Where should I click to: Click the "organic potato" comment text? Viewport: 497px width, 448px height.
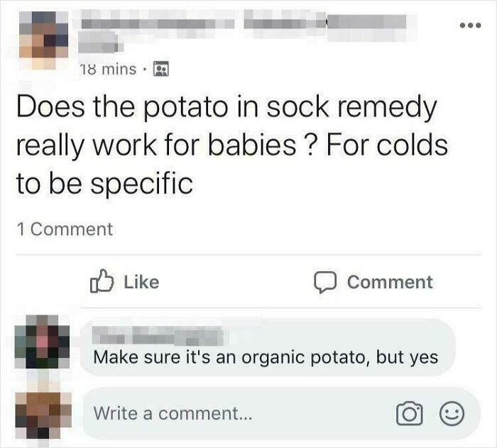click(266, 357)
